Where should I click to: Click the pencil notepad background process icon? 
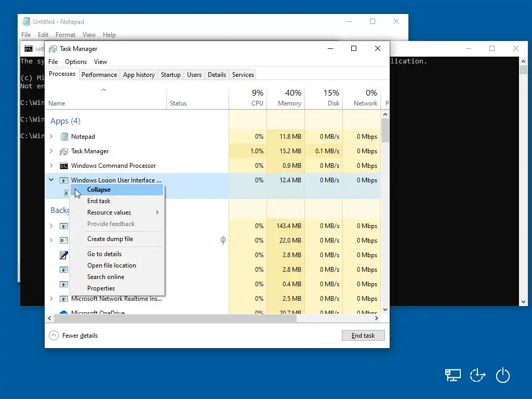[x=64, y=255]
